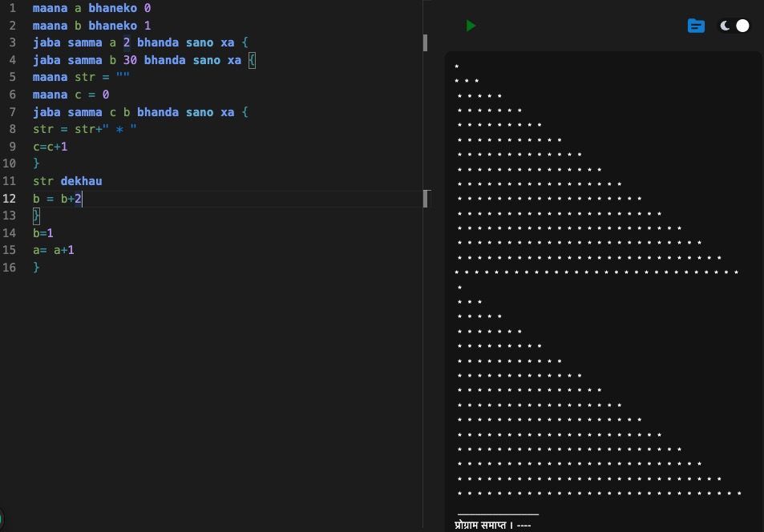Click line number 12 in the gutter
Screen dimensions: 764x532
point(10,198)
